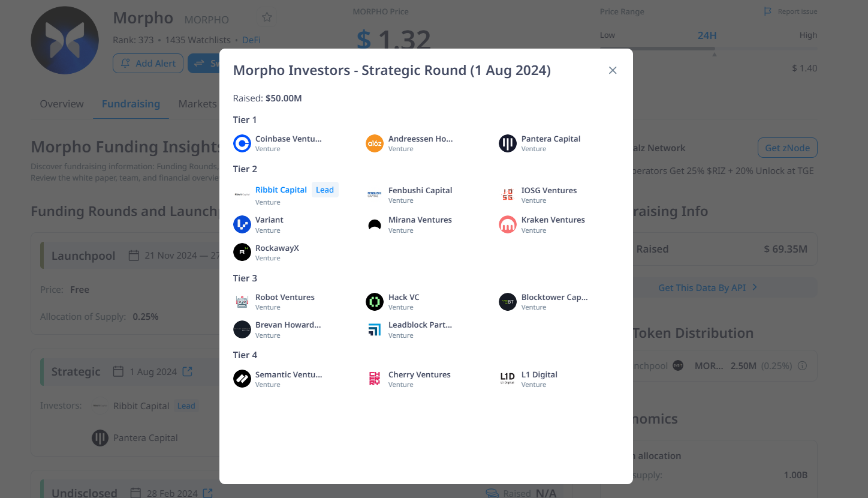
Task: Open Ribbit Capital link in modal
Action: [x=281, y=190]
